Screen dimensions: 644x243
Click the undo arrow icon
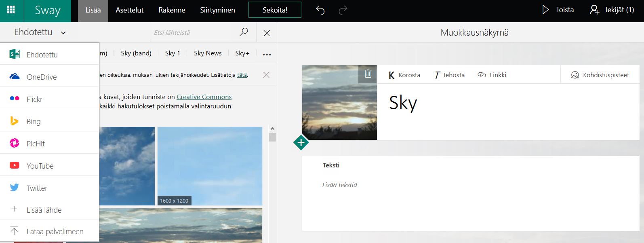320,10
